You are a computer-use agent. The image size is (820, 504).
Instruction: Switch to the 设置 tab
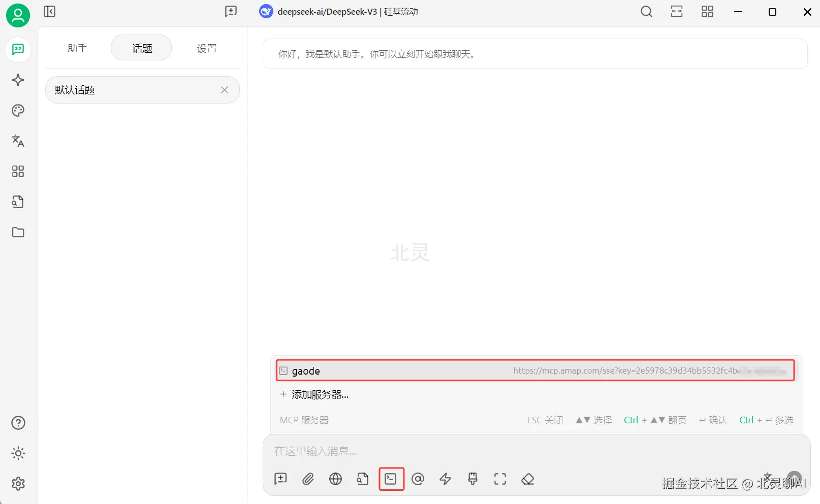(x=207, y=48)
